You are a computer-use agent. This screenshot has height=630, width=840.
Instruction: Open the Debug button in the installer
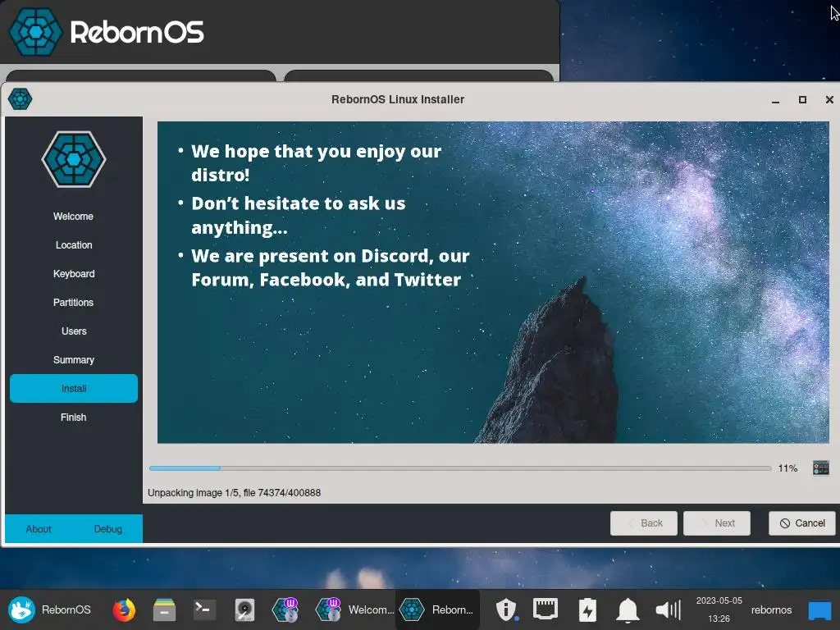click(108, 529)
